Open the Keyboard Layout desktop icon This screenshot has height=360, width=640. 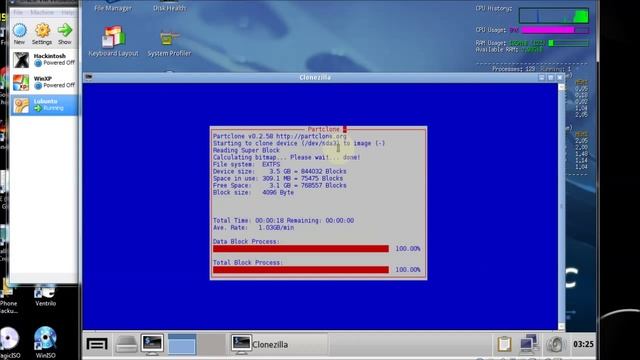click(x=113, y=41)
